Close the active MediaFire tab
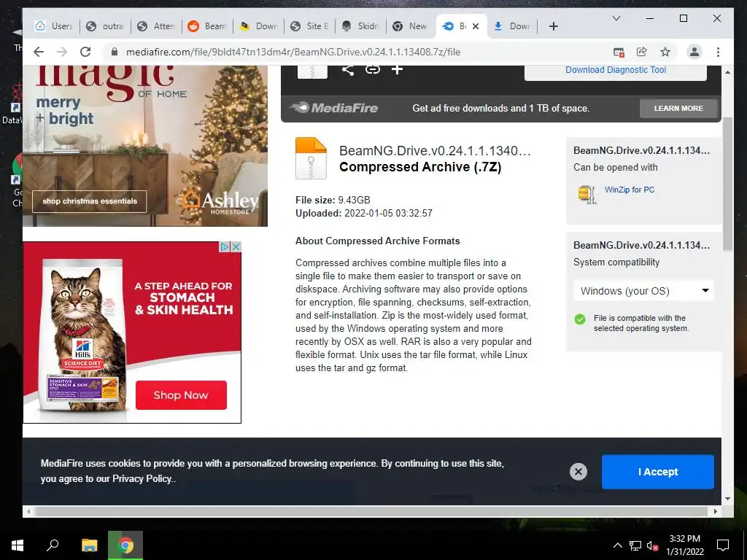This screenshot has height=560, width=747. [x=476, y=26]
